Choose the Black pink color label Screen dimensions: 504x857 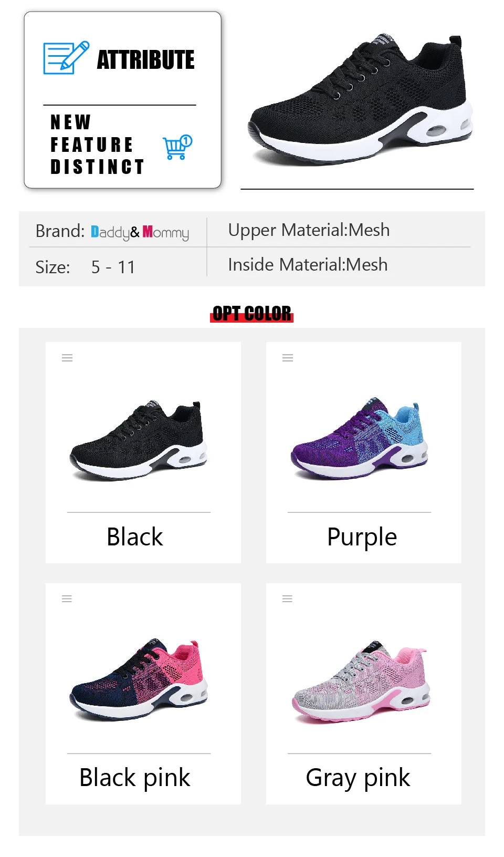pos(134,778)
